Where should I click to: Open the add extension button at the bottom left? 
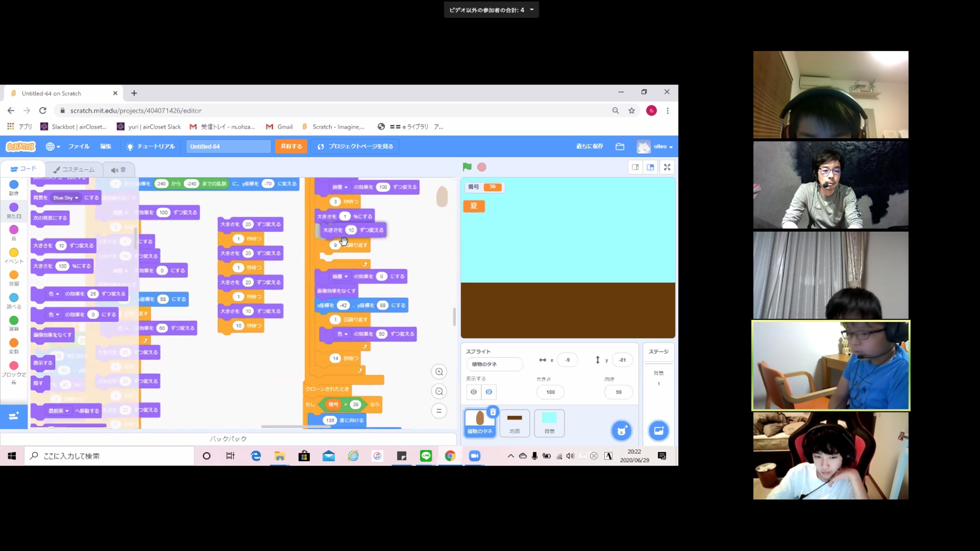13,416
